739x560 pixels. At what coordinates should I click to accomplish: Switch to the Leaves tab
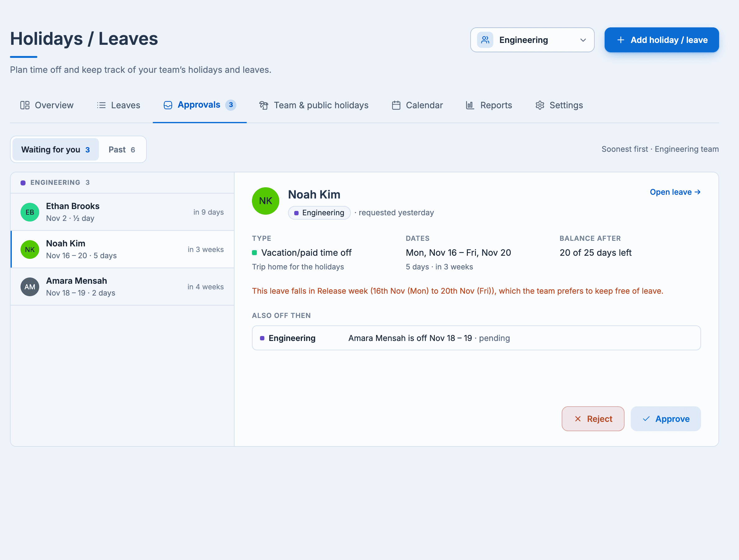click(x=119, y=105)
